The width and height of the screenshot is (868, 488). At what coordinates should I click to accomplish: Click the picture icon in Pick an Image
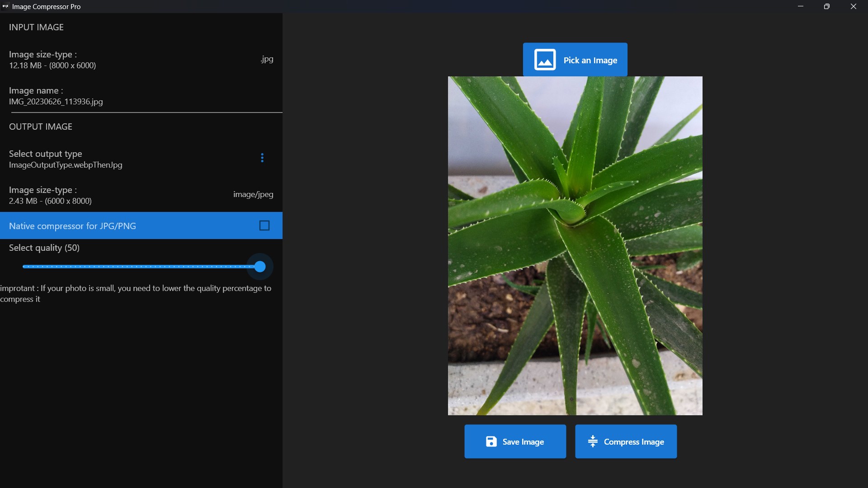tap(545, 60)
